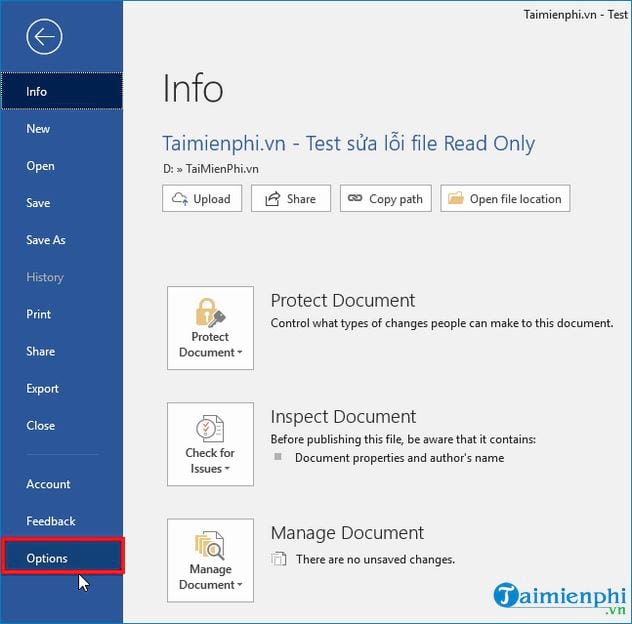The width and height of the screenshot is (632, 624).
Task: Click the 'Before publishing this file' text
Action: (403, 439)
